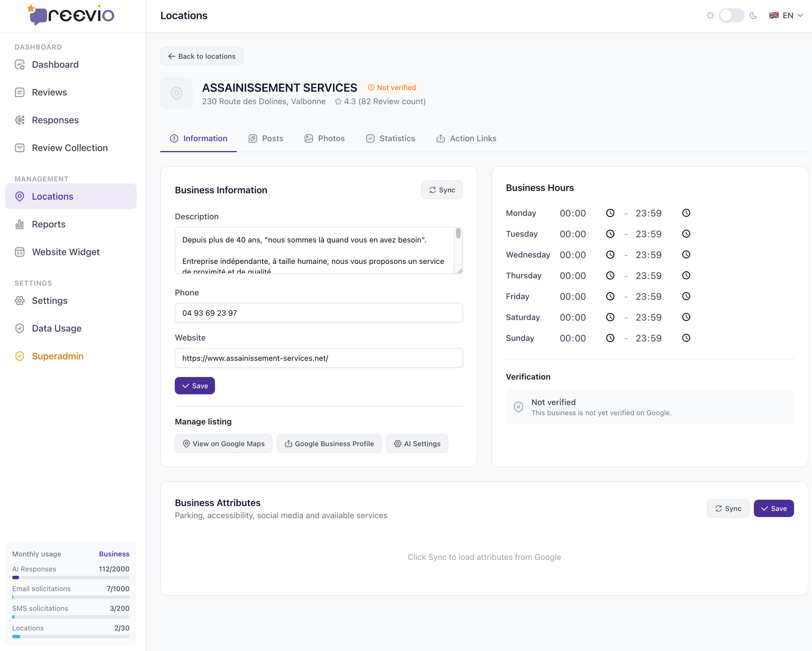Click the sun light theme icon
This screenshot has width=812, height=651.
[710, 15]
